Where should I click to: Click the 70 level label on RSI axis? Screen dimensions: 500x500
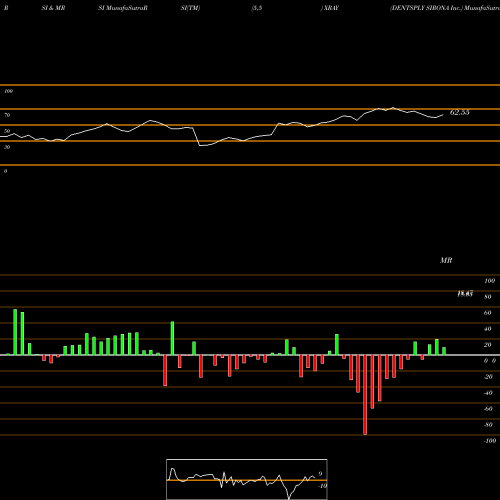tap(7, 115)
